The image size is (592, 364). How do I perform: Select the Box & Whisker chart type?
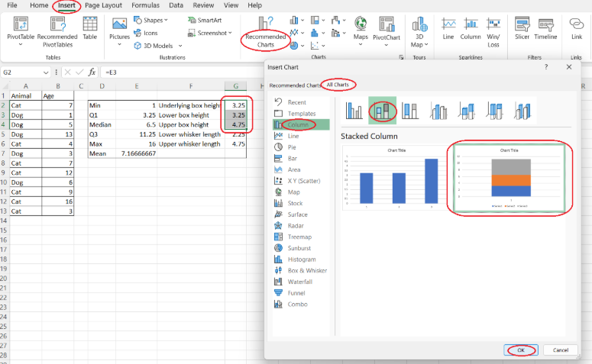click(307, 270)
